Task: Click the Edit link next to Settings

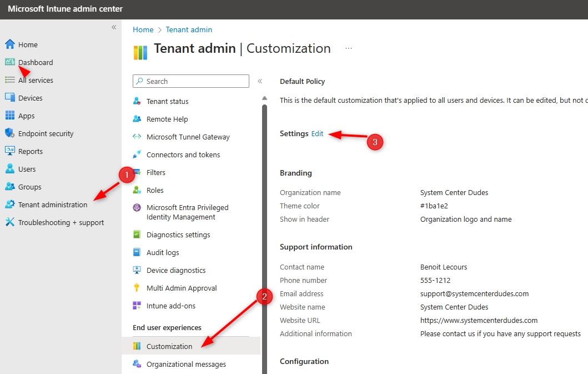Action: click(x=317, y=133)
